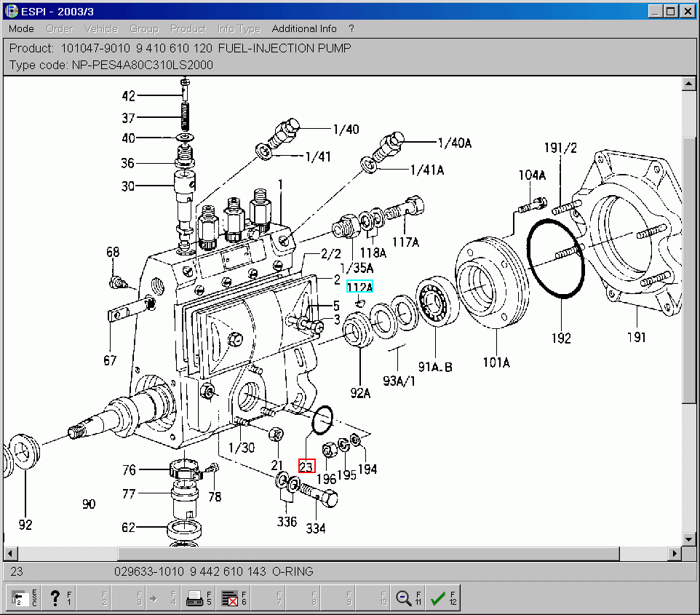Click the horizontal scrollbar thumb
The image size is (700, 615).
[x=368, y=553]
